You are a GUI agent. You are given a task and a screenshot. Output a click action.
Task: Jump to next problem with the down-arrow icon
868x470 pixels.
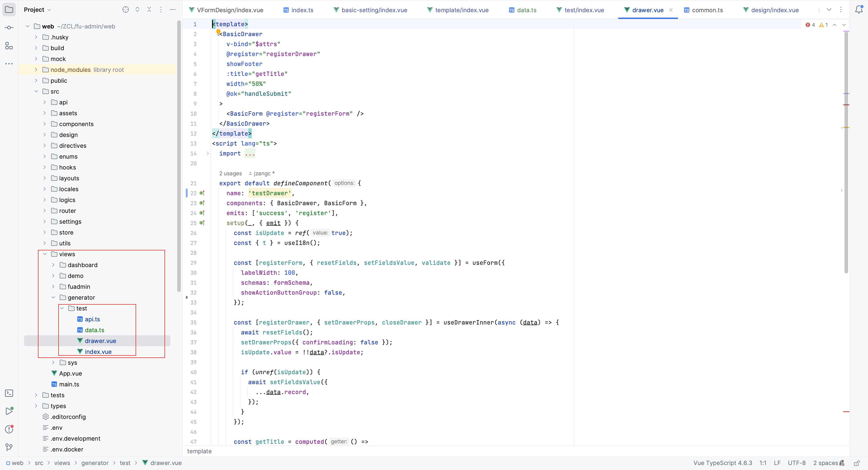point(844,25)
